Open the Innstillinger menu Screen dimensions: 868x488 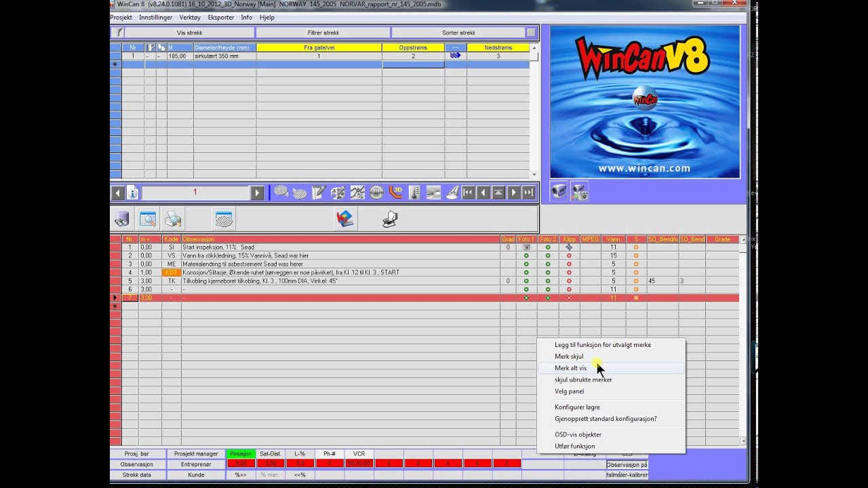(155, 17)
